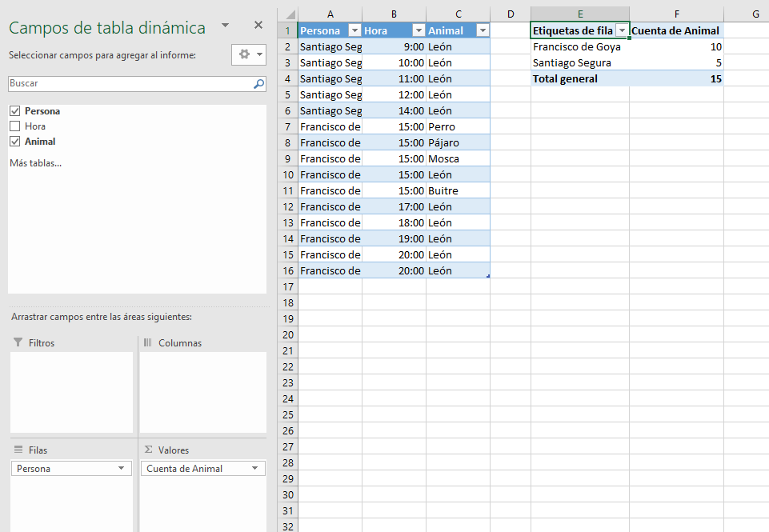Select the grand total value 15
The width and height of the screenshot is (769, 532).
coord(676,79)
